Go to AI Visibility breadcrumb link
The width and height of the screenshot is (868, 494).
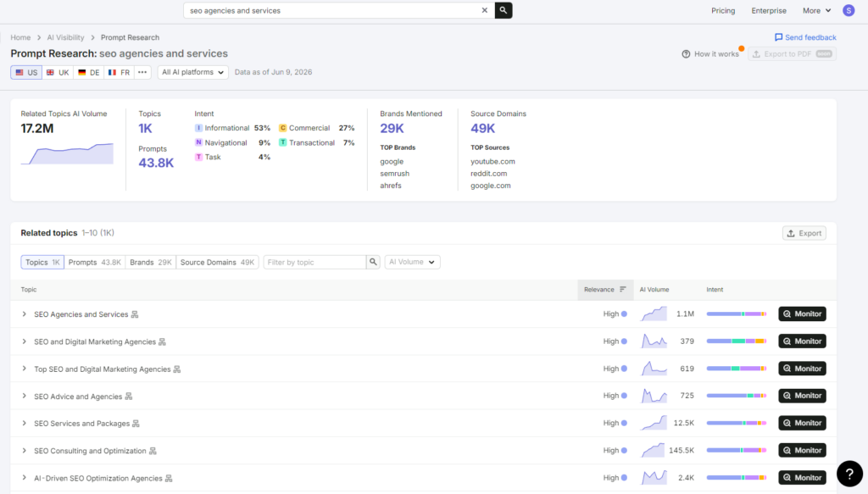[x=65, y=37]
